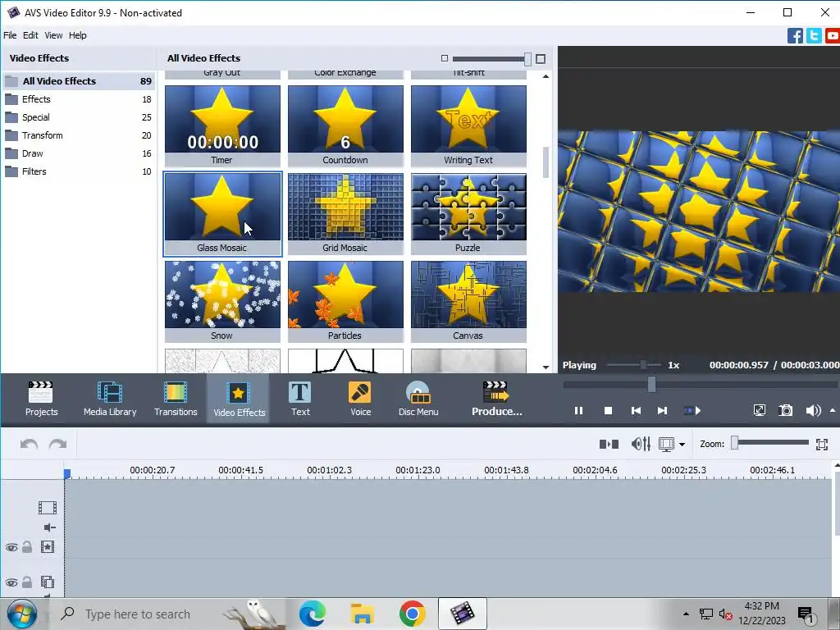
Task: Select the Transform folder
Action: (x=79, y=135)
